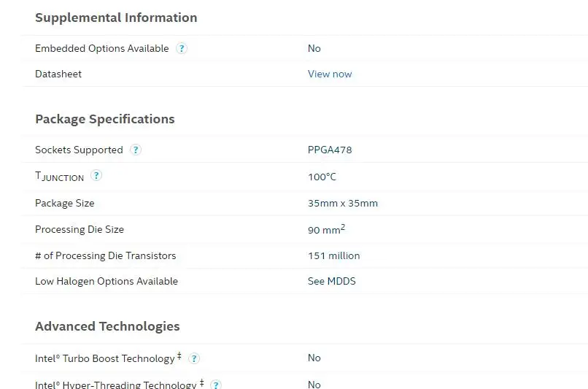The height and width of the screenshot is (389, 588).
Task: Open the Datasheet 'View now' link
Action: pos(330,74)
